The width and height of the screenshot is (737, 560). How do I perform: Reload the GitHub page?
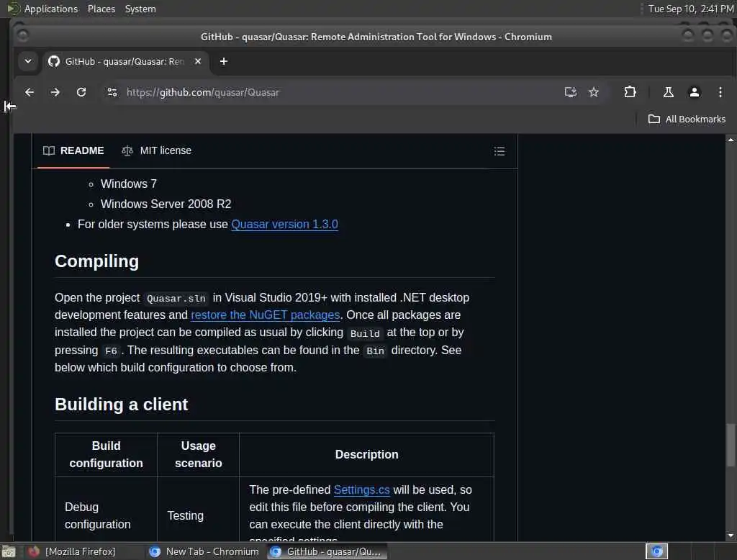coord(81,92)
